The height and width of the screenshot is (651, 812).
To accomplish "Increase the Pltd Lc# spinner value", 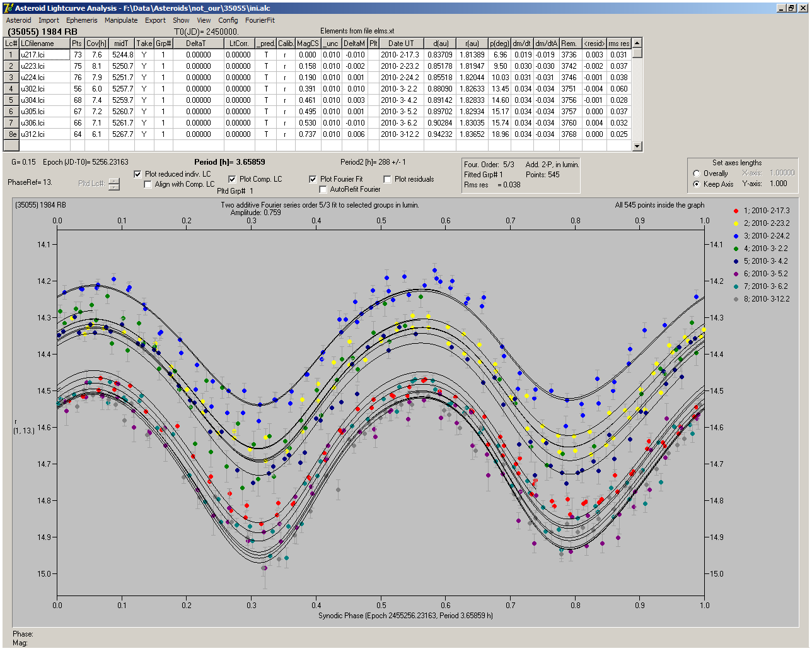I will (114, 181).
